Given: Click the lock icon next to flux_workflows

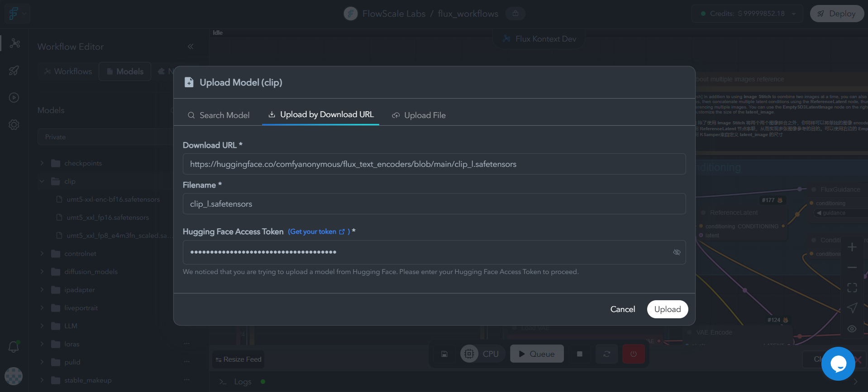Looking at the screenshot, I should coord(515,14).
